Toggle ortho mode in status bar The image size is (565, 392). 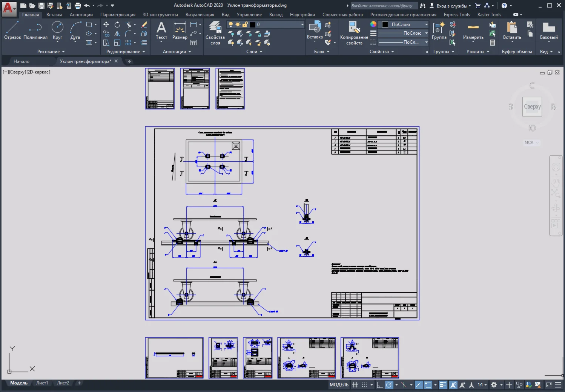click(x=380, y=385)
